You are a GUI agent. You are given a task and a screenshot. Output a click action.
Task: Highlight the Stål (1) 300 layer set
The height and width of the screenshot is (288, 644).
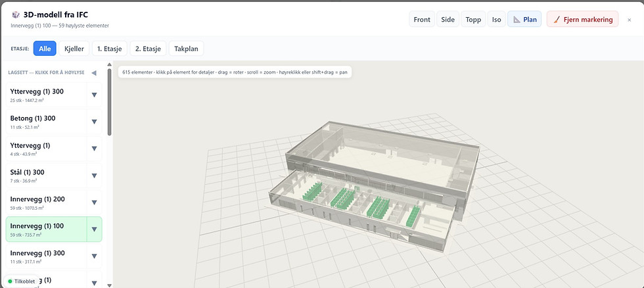(46, 176)
